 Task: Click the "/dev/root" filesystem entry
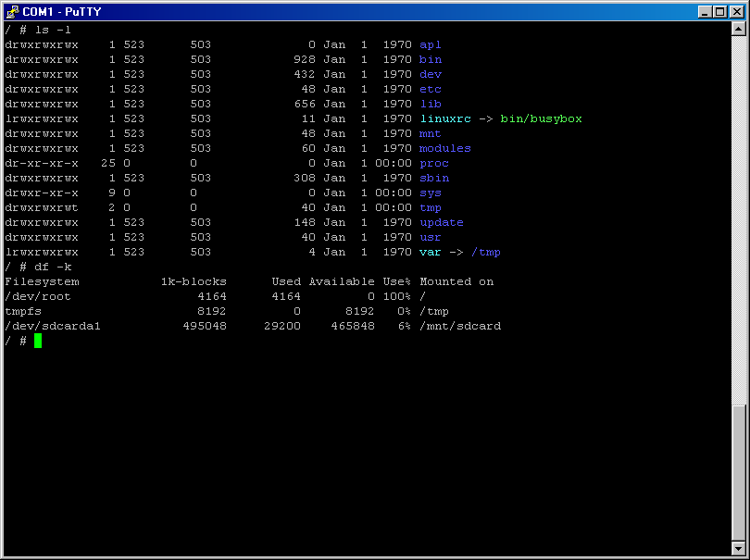click(38, 296)
